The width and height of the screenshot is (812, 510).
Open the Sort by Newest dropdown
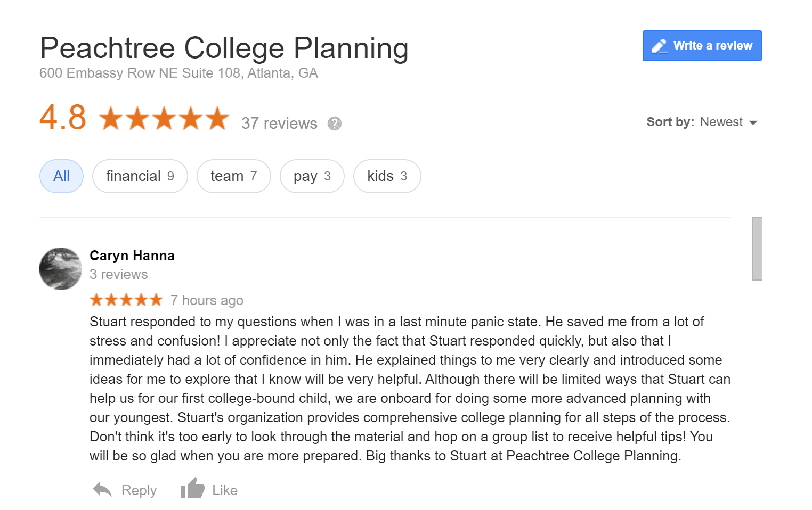[721, 122]
